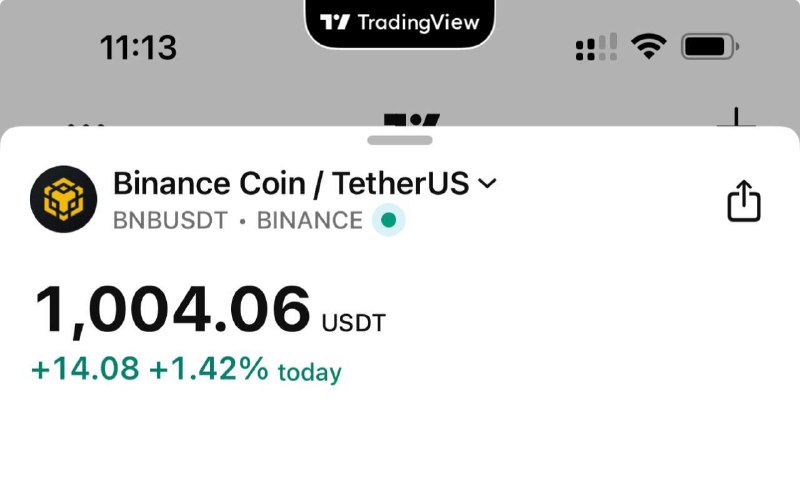
Task: Tap the BNBUSDT ticker label
Action: tap(170, 221)
